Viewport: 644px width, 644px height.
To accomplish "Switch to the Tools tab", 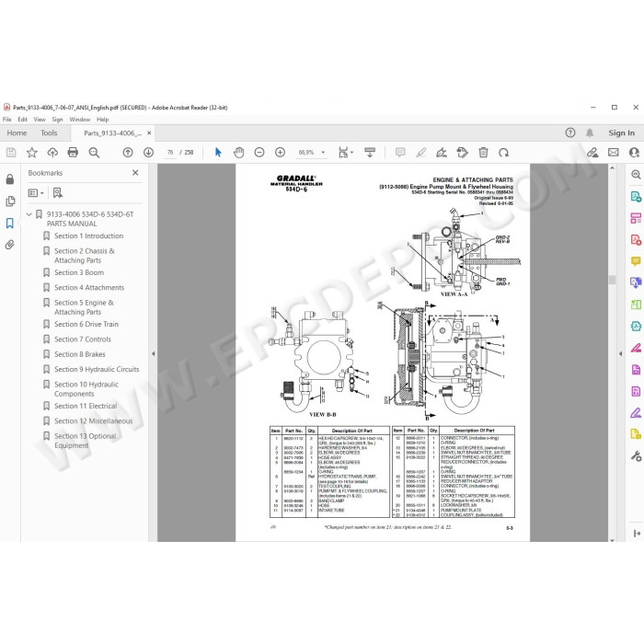I will click(x=49, y=133).
